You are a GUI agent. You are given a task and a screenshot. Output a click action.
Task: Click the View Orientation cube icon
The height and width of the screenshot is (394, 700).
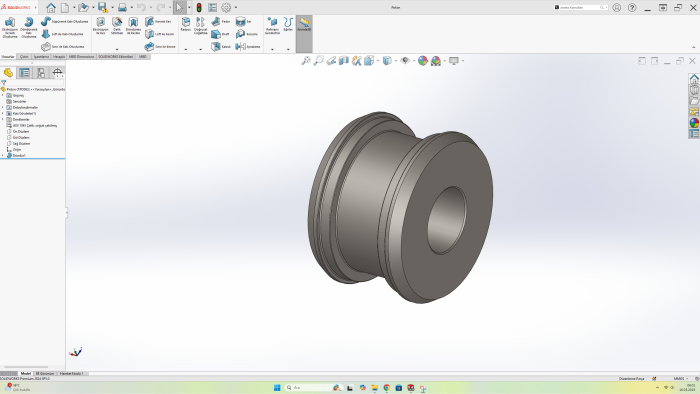pyautogui.click(x=368, y=61)
